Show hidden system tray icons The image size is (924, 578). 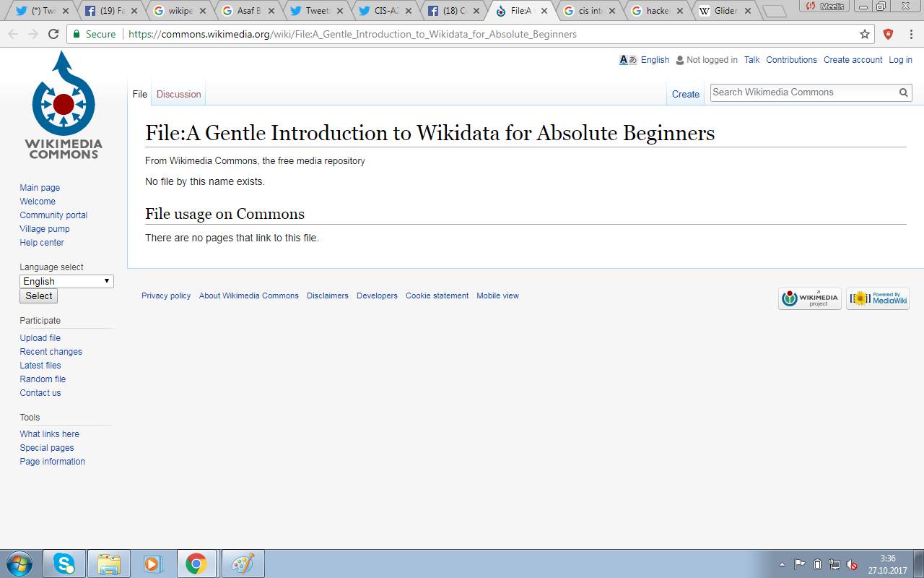[x=782, y=564]
